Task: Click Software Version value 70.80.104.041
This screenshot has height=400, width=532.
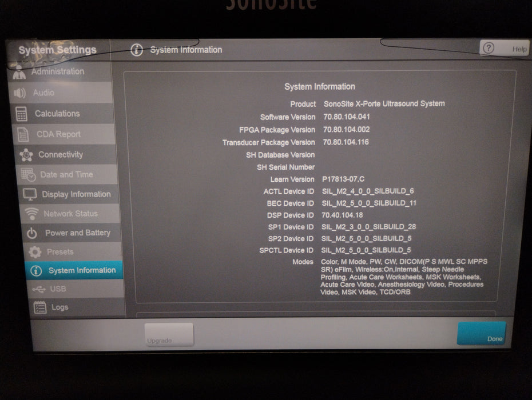Action: pyautogui.click(x=347, y=117)
